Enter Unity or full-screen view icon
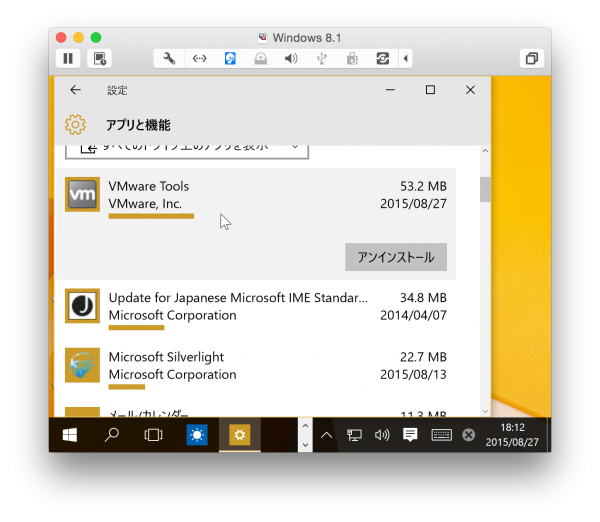The width and height of the screenshot is (600, 522). click(532, 59)
